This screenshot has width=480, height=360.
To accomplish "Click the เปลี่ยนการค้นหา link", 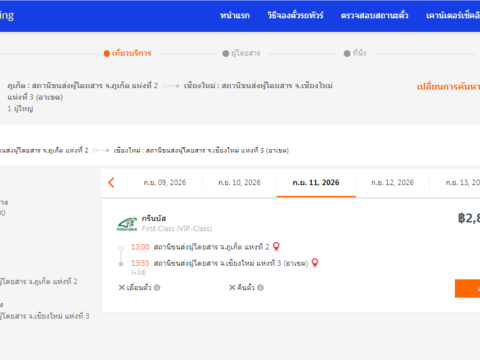I will (448, 87).
